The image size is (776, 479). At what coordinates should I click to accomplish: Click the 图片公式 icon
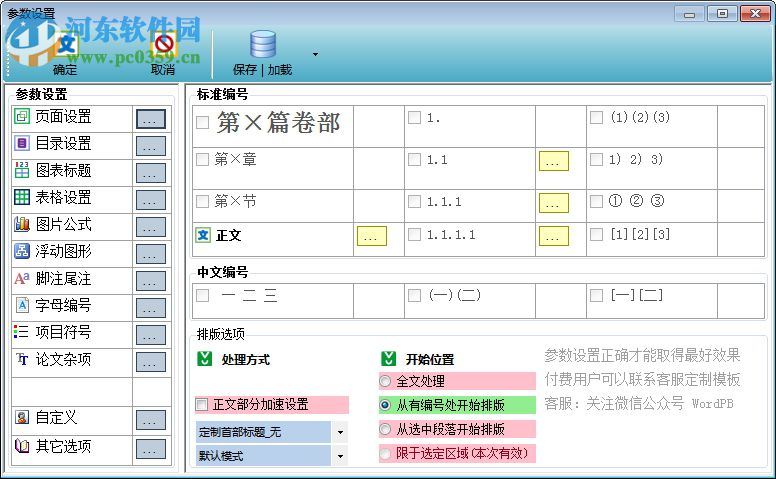tap(22, 224)
